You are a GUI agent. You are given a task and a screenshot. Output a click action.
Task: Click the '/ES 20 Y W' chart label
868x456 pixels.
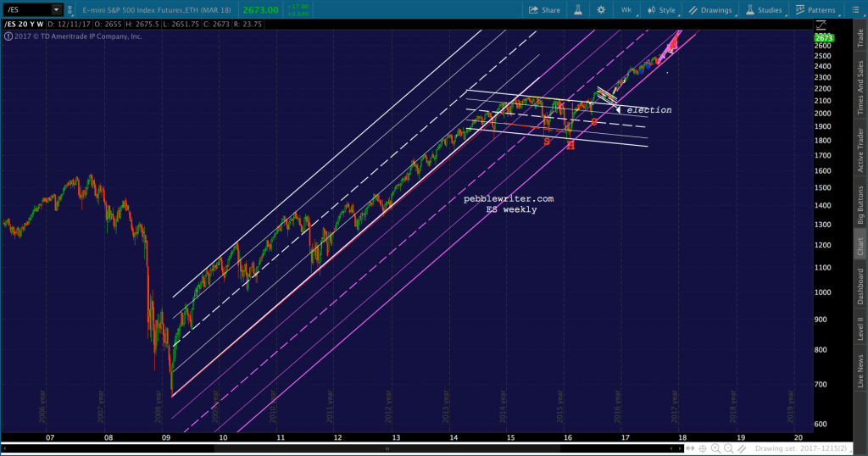23,25
